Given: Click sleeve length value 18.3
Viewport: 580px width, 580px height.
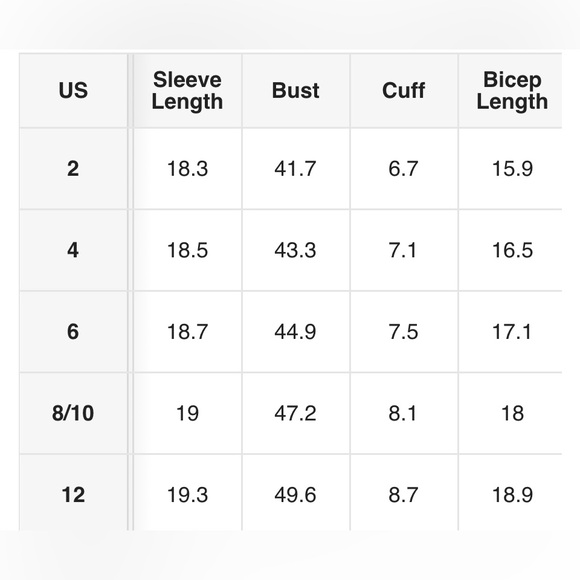Looking at the screenshot, I should click(187, 169).
